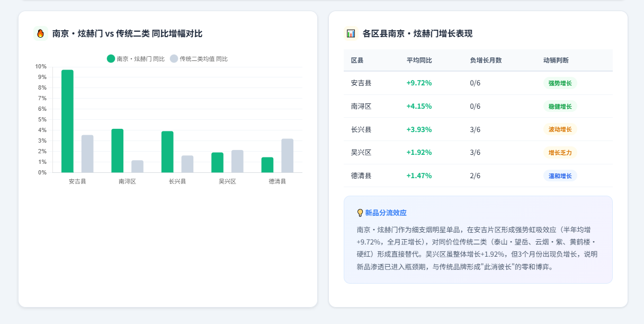The height and width of the screenshot is (324, 644).
Task: Click the 稳健增长 status badge
Action: pyautogui.click(x=560, y=106)
